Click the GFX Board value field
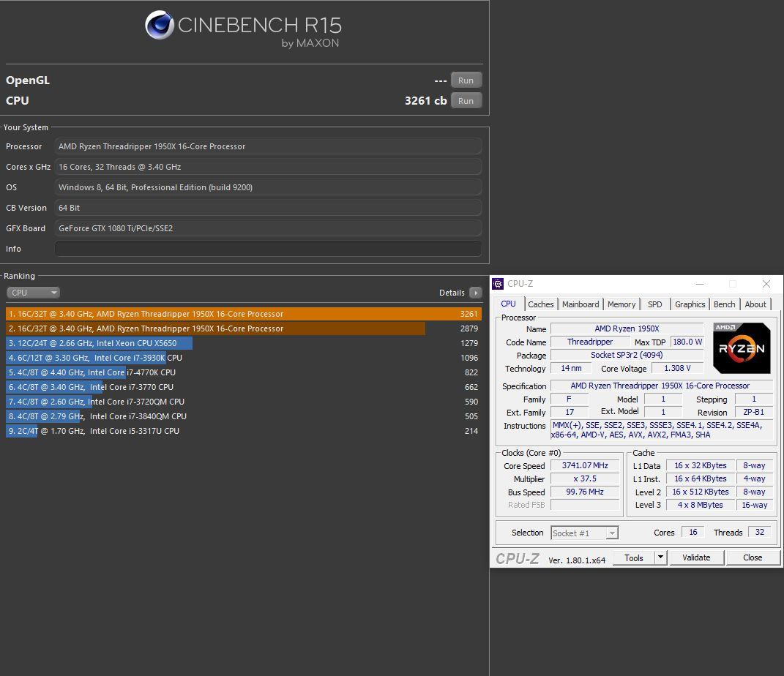784x676 pixels. (x=268, y=228)
